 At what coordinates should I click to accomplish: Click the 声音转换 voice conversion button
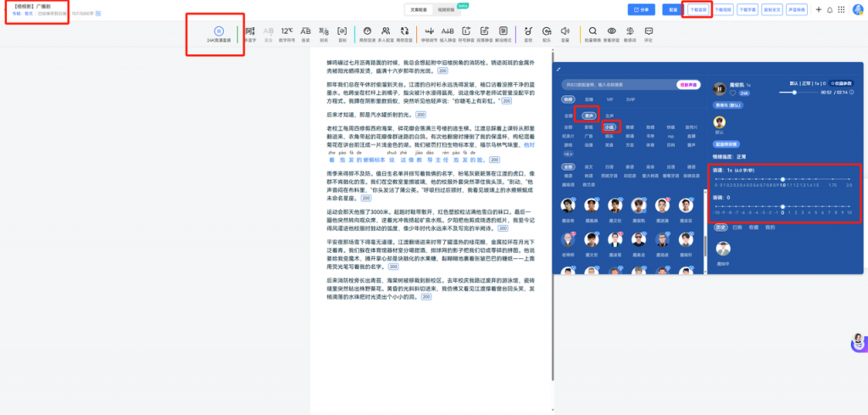pyautogui.click(x=797, y=9)
